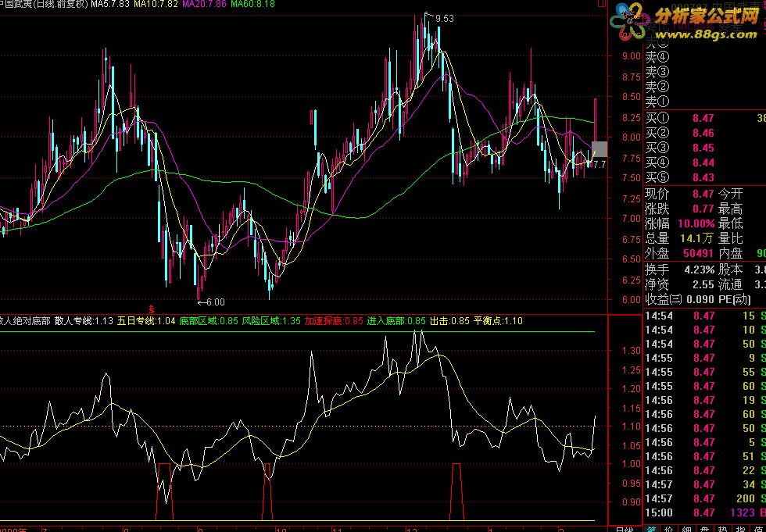Click the 9.00 price axis label
The image size is (766, 532).
click(x=632, y=56)
